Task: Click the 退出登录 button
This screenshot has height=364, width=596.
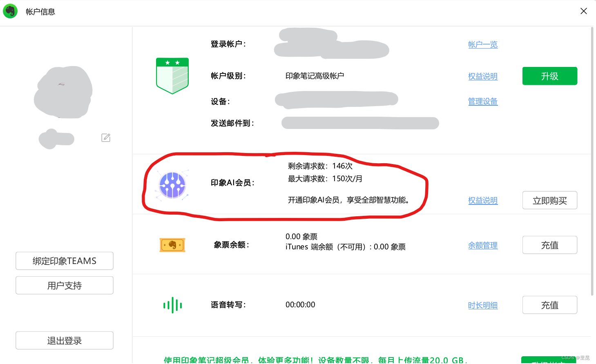Action: click(x=65, y=340)
